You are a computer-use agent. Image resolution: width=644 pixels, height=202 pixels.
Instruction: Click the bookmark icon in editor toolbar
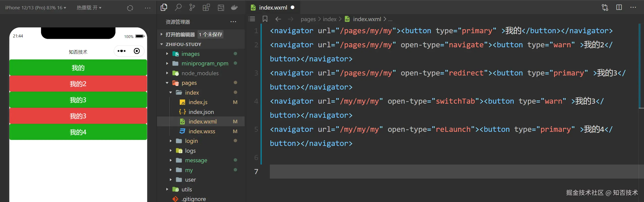tap(265, 19)
